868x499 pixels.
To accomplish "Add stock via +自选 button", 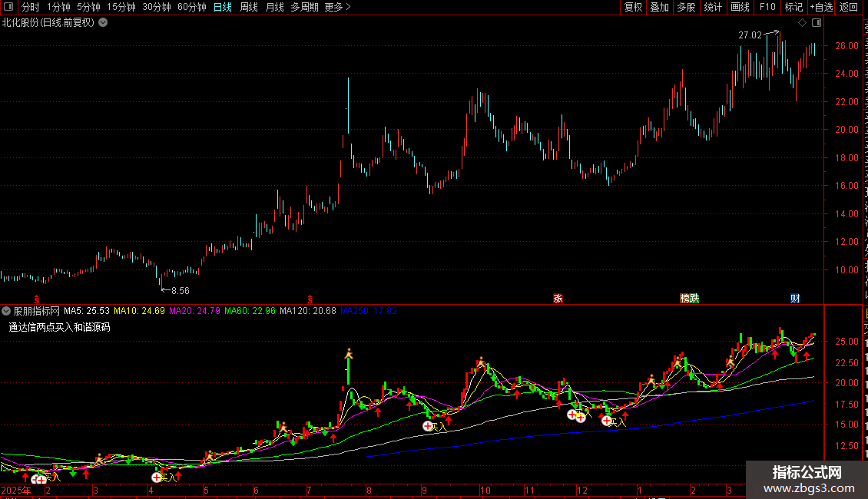I will 821,7.
